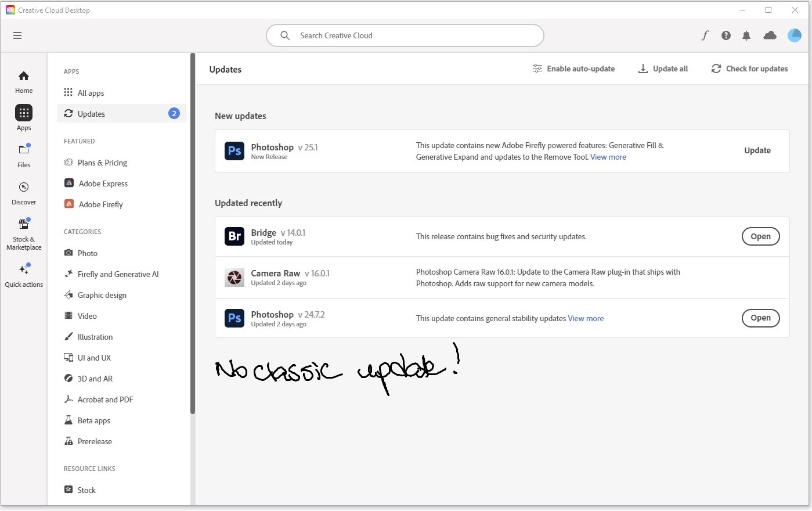Click the magnifier search icon
This screenshot has height=511, width=812.
(285, 35)
